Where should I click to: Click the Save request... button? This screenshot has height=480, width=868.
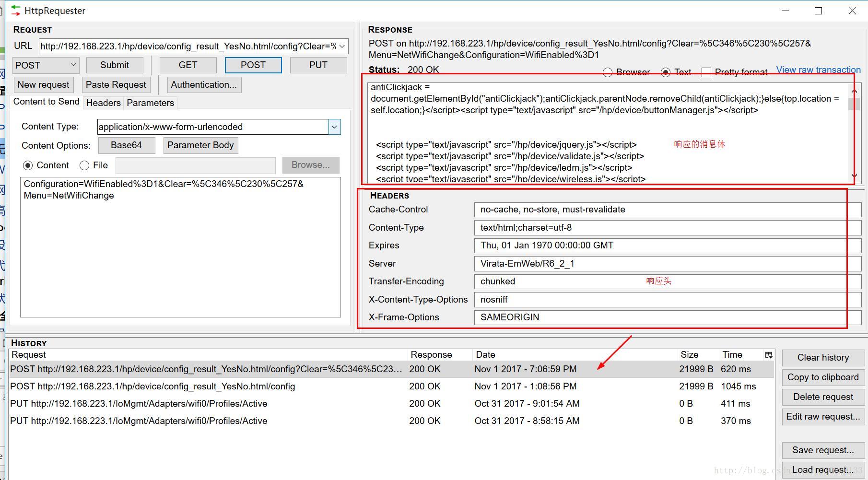(x=823, y=450)
